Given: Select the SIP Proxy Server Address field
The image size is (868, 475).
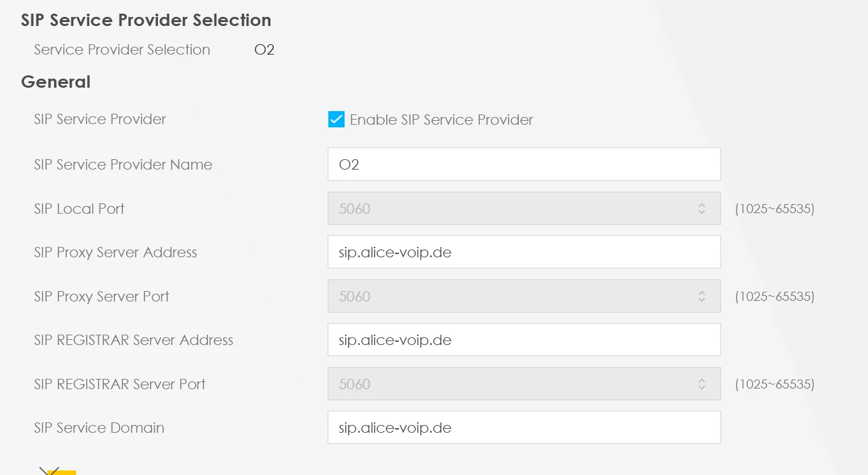Looking at the screenshot, I should pyautogui.click(x=523, y=252).
